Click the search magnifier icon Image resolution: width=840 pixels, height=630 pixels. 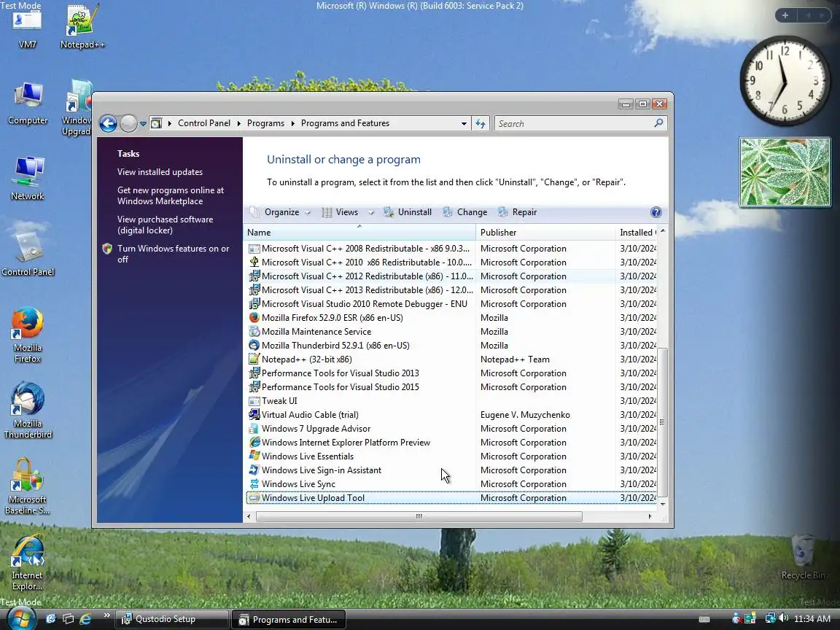pos(658,123)
